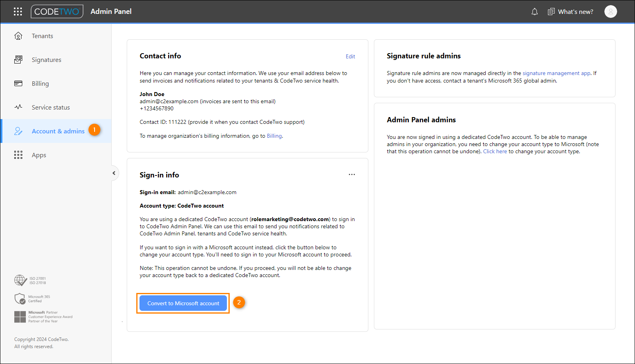Select Account & admins in sidebar
The height and width of the screenshot is (364, 635).
(56, 131)
